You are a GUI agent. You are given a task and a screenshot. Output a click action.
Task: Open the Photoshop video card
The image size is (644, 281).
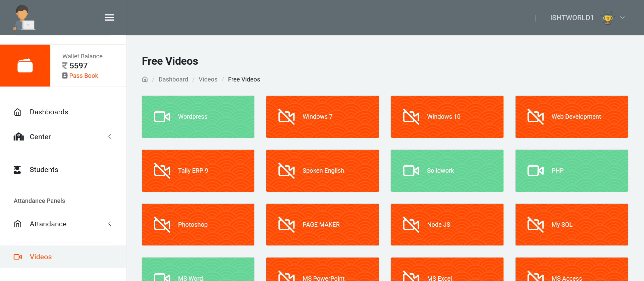198,225
